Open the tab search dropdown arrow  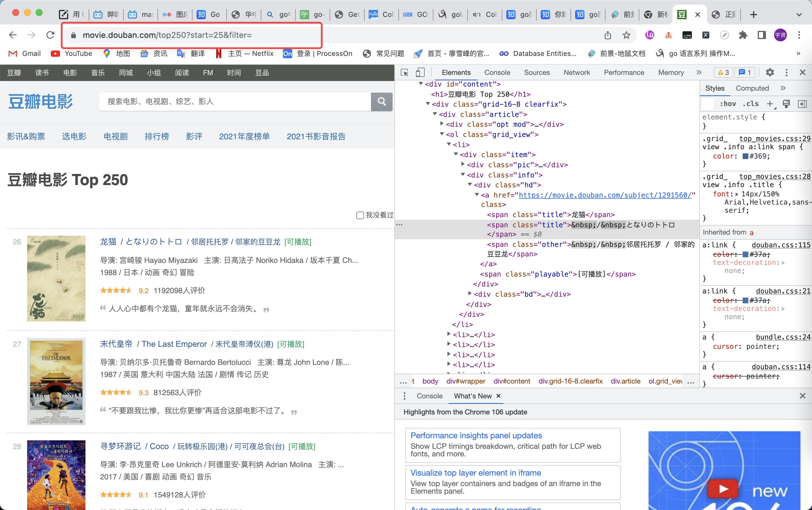(799, 15)
